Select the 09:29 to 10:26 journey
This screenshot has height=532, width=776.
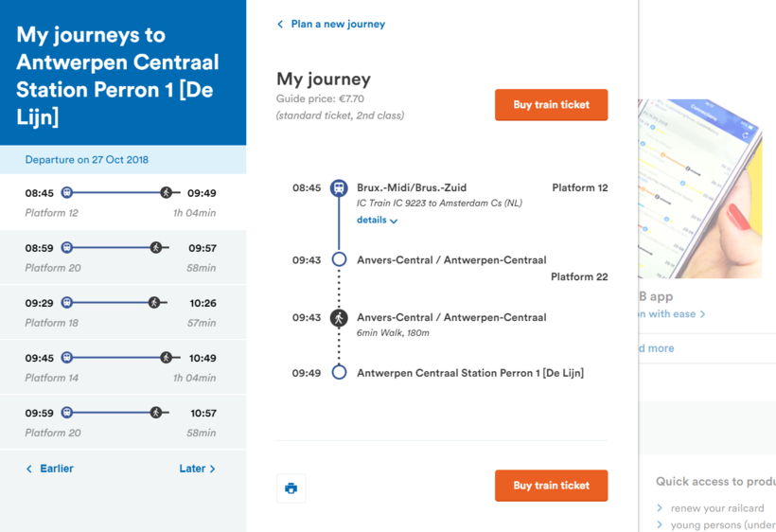point(122,312)
